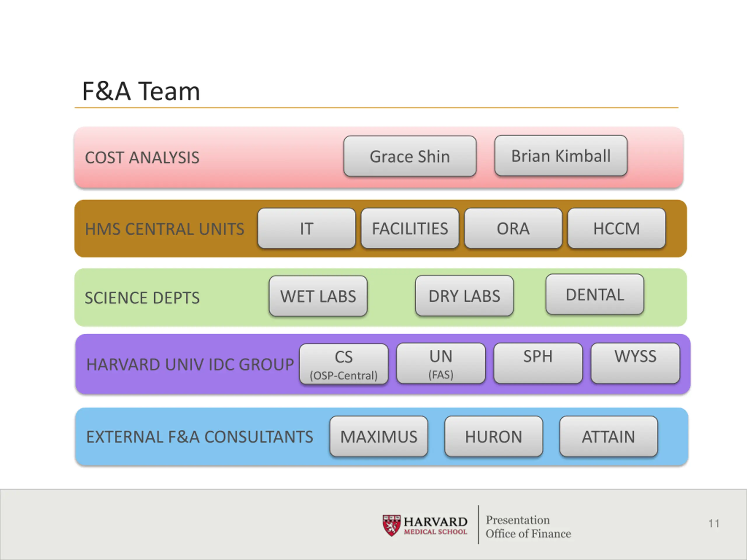Click the COST ANALYSIS row label
This screenshot has height=560, width=747.
click(142, 157)
